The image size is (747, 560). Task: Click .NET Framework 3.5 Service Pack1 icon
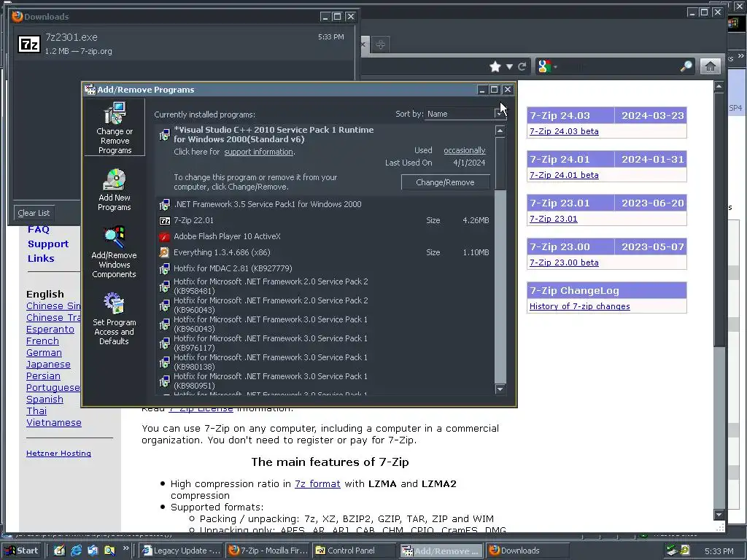(x=164, y=204)
